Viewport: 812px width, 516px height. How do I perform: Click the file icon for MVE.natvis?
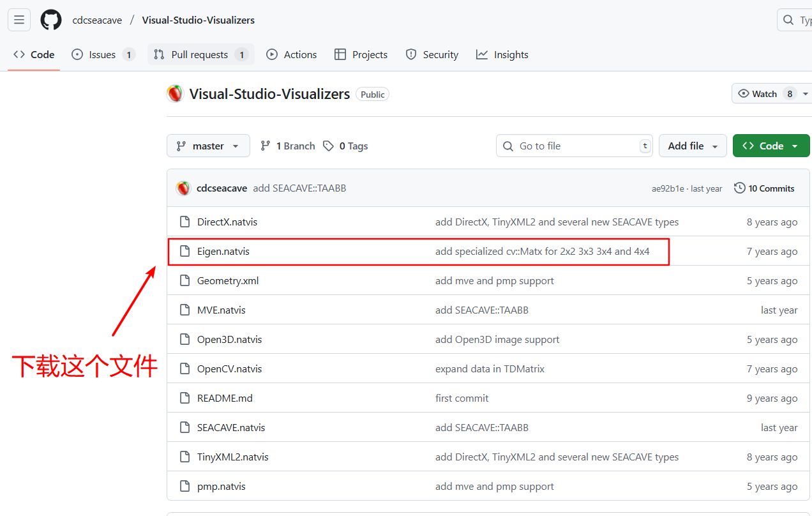[185, 310]
